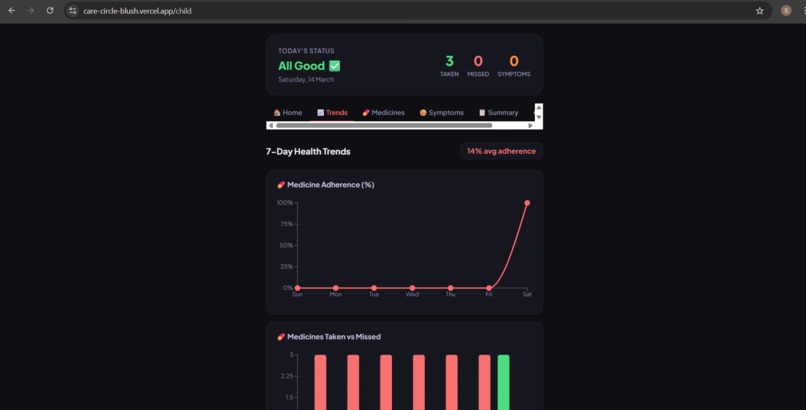Viewport: 806px width, 410px height.
Task: Go back using the browser back arrow
Action: click(x=11, y=10)
